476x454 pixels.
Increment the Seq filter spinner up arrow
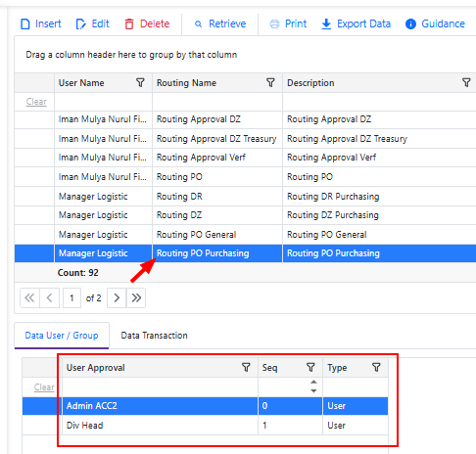coord(313,382)
